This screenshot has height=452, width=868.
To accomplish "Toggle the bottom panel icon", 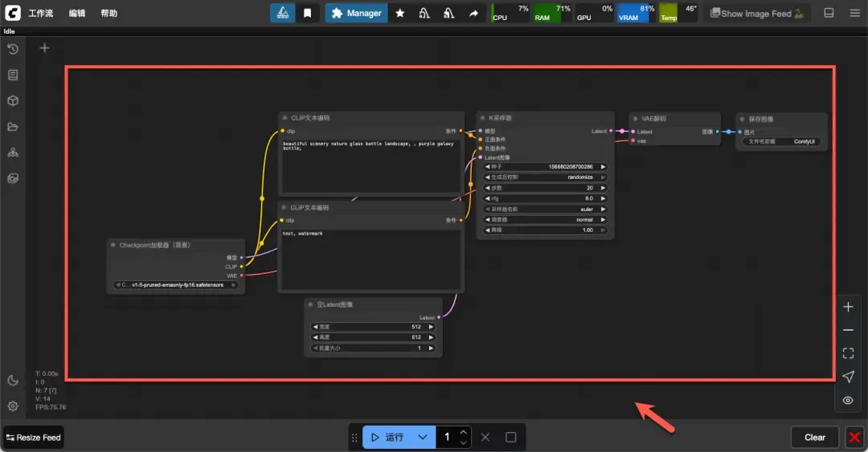I will tap(829, 13).
